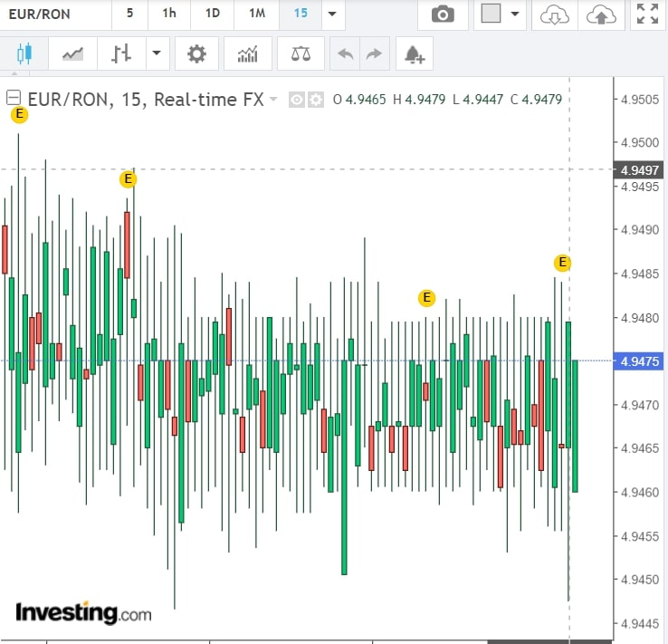The width and height of the screenshot is (668, 644).
Task: Switch to the area chart style
Action: 72,54
